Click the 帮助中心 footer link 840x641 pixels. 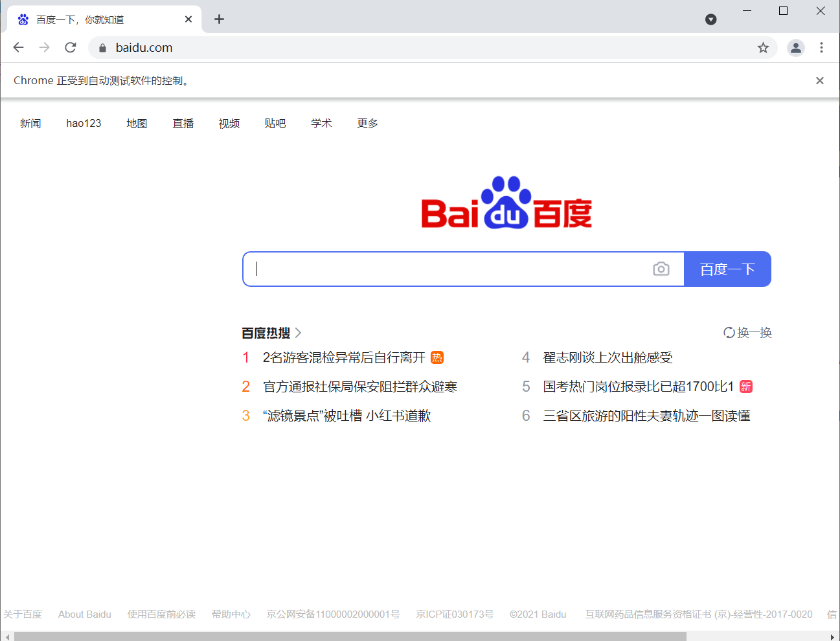[x=231, y=614]
